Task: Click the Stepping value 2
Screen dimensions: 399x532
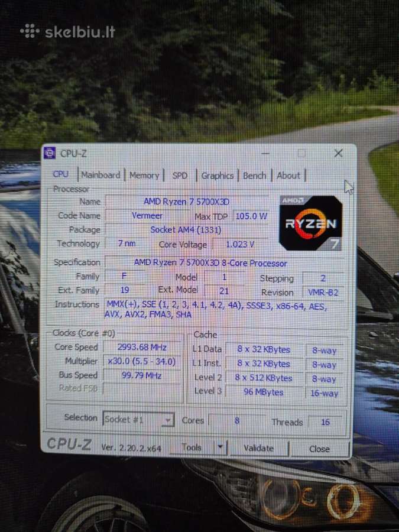Action: (x=323, y=278)
